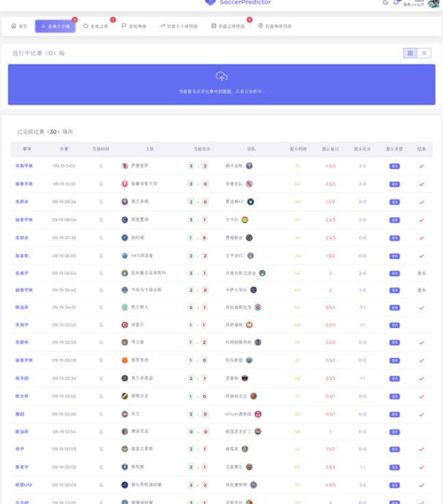The image size is (443, 504).
Task: Click away team logo in 09-19 08:04 row
Action: [244, 220]
